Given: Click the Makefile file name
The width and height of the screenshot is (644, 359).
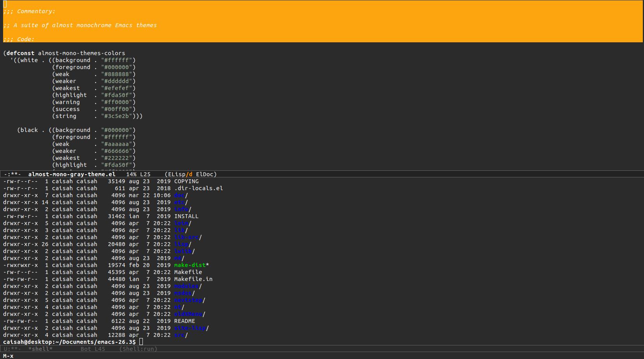Looking at the screenshot, I should pyautogui.click(x=188, y=272).
